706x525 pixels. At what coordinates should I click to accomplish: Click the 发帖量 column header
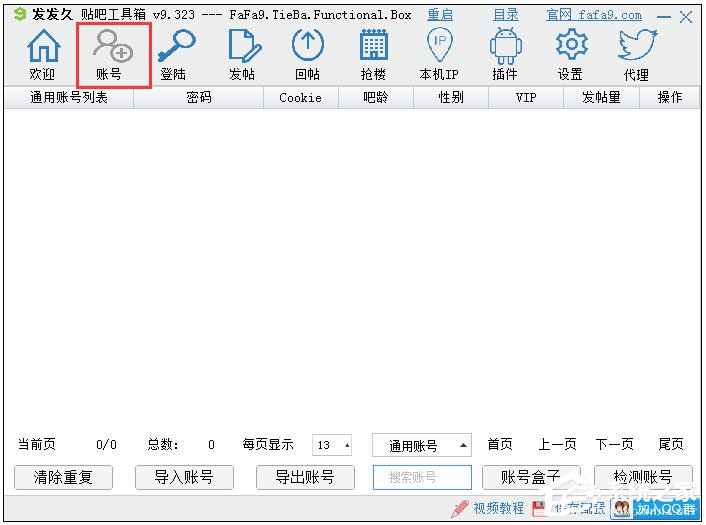[602, 97]
